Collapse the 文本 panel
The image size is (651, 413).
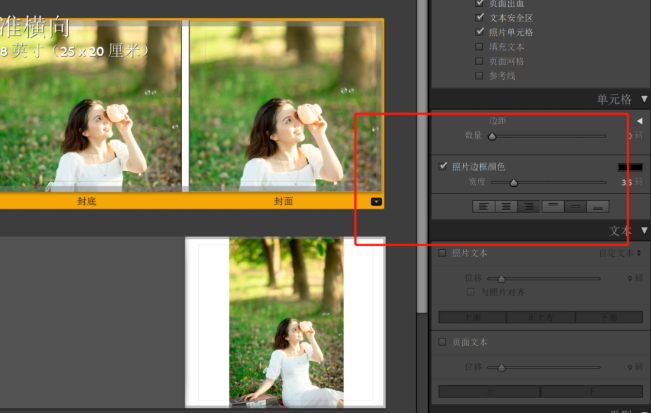644,230
